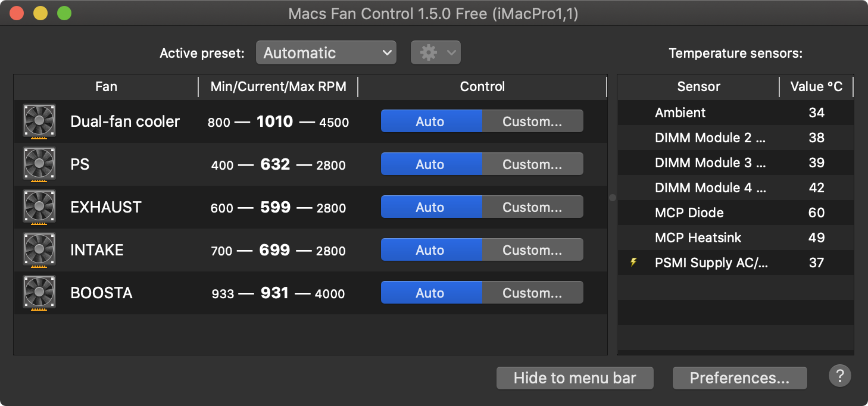Click the Sensor column header
This screenshot has width=868, height=406.
click(x=698, y=87)
